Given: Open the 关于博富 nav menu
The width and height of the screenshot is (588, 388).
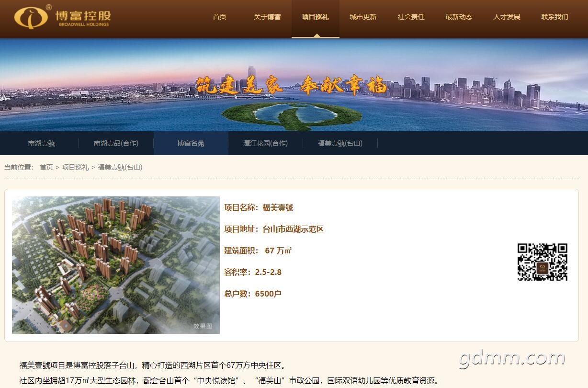Looking at the screenshot, I should click(x=267, y=17).
